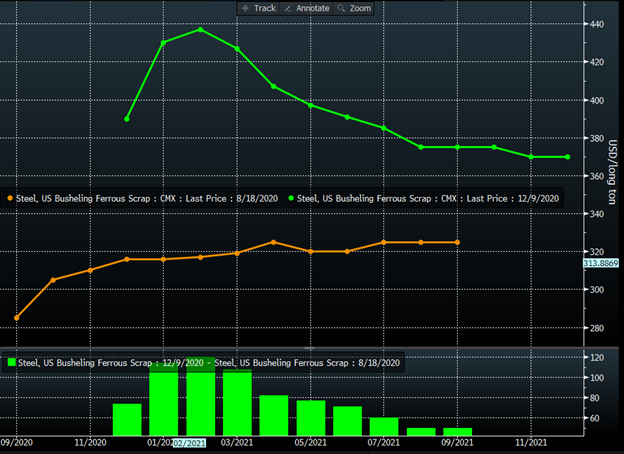Click the last orange data point on right
Screen dimensions: 624x454
click(x=458, y=242)
